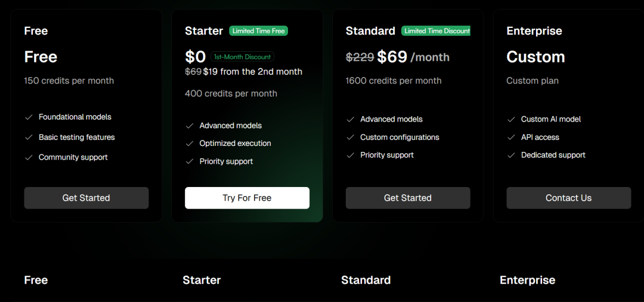Click the Contact Us button
The height and width of the screenshot is (302, 644).
pyautogui.click(x=568, y=198)
